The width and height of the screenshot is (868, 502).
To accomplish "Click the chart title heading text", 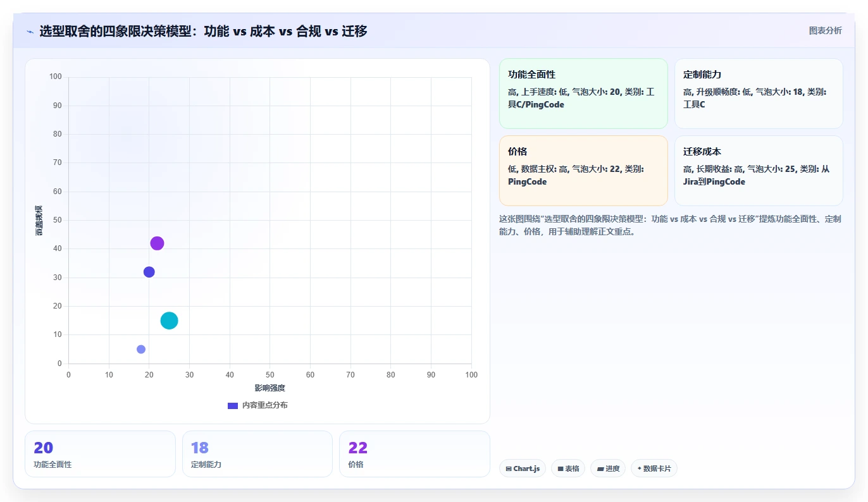I will [x=203, y=31].
